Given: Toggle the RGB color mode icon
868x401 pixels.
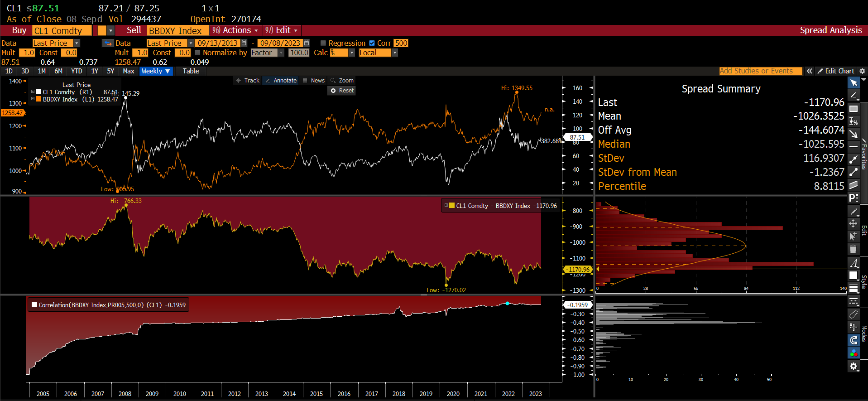Looking at the screenshot, I should click(854, 353).
